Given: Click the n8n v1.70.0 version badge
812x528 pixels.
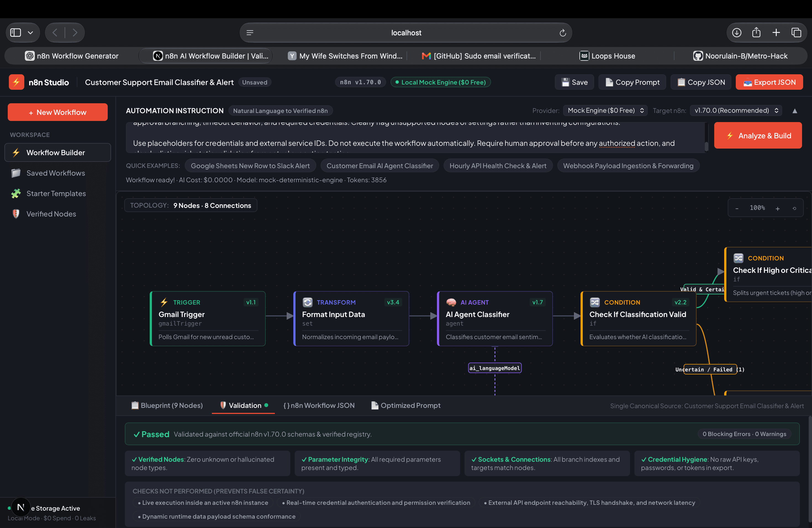Looking at the screenshot, I should (x=360, y=82).
